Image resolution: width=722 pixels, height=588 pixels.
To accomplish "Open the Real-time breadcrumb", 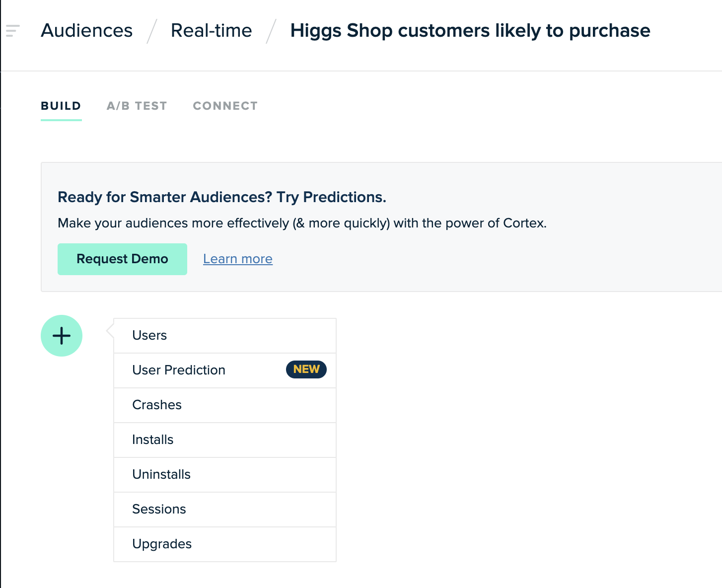I will tap(212, 31).
